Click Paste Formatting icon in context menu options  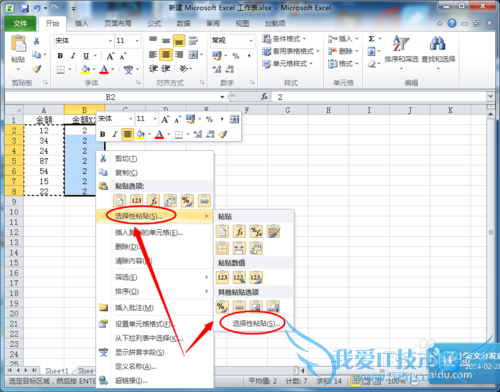coord(187,200)
